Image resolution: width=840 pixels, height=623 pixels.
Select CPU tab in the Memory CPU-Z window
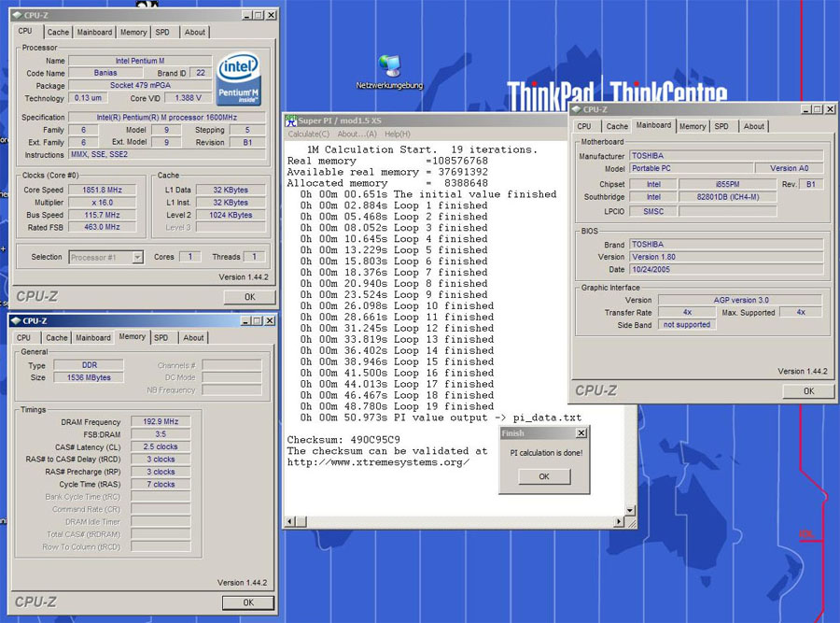pos(23,338)
